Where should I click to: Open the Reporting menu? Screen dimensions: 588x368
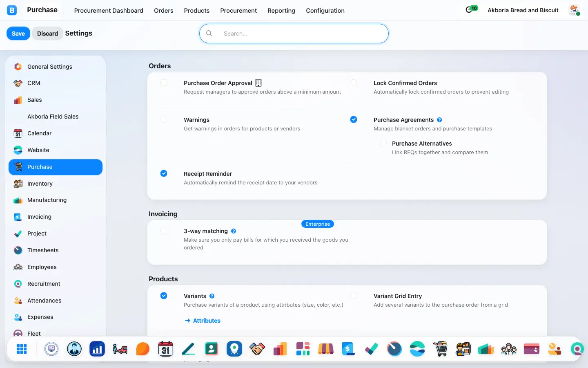281,11
